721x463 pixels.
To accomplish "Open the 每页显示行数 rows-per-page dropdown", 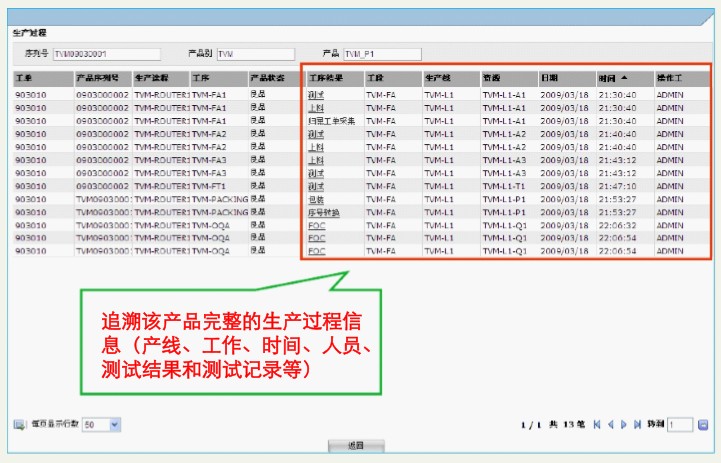I will click(x=115, y=424).
